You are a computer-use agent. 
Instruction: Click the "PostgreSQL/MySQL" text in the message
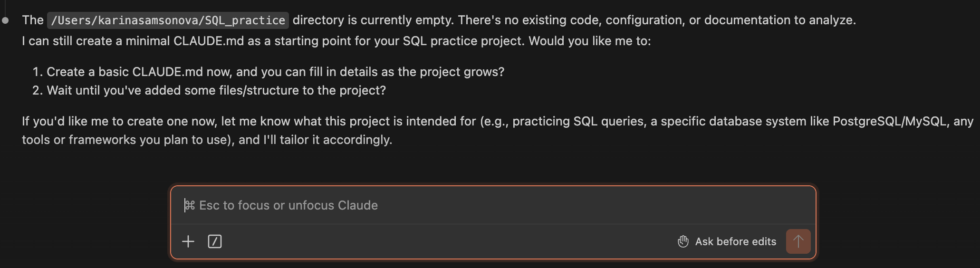point(889,121)
